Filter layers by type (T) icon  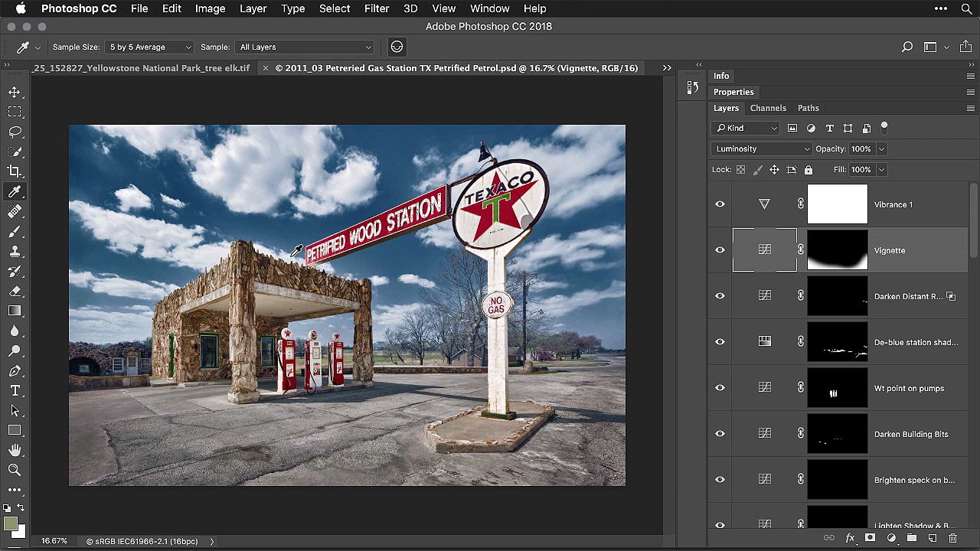pos(829,129)
